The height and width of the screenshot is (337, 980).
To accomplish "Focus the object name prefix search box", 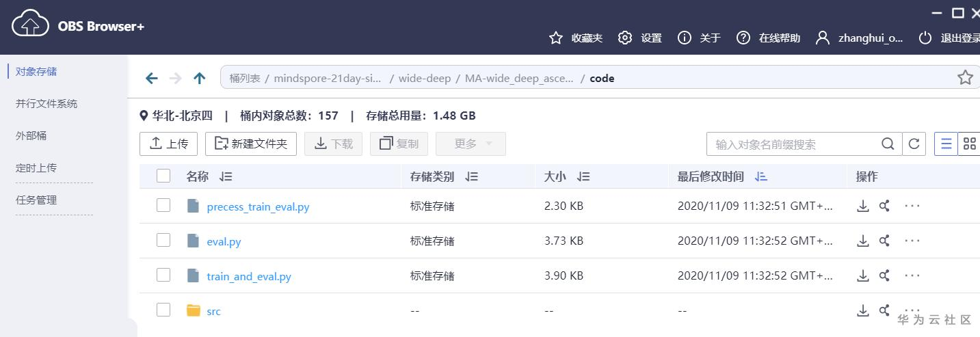I will 793,144.
